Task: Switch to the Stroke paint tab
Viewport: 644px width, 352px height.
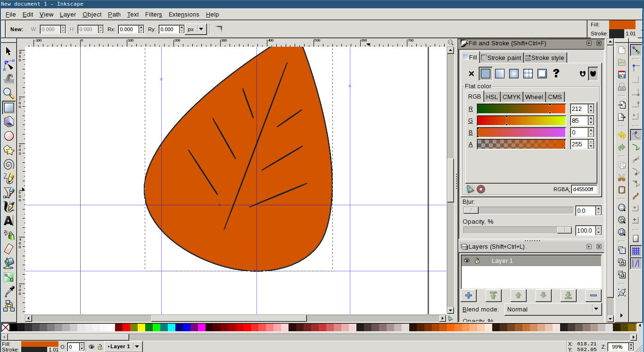Action: click(501, 58)
